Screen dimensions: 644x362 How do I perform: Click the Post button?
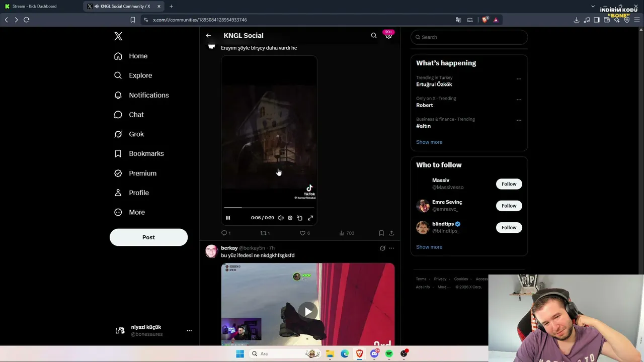[148, 237]
